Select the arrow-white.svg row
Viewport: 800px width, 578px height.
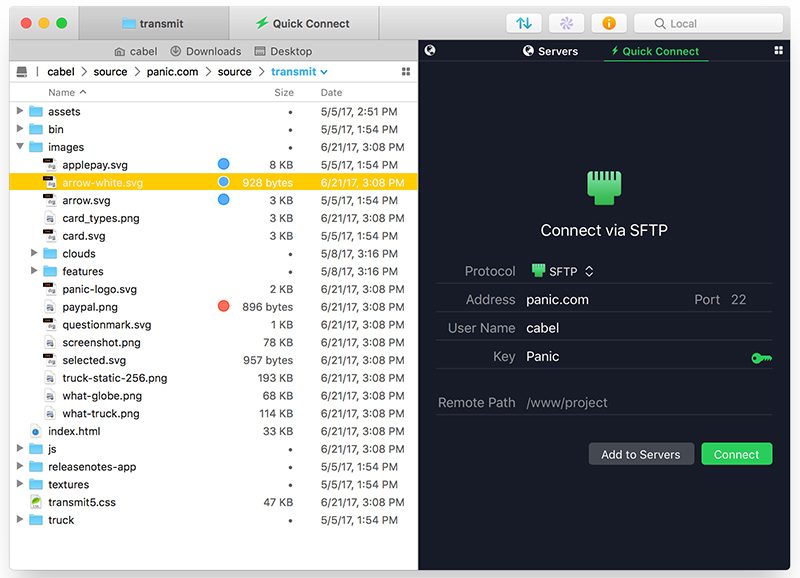213,182
